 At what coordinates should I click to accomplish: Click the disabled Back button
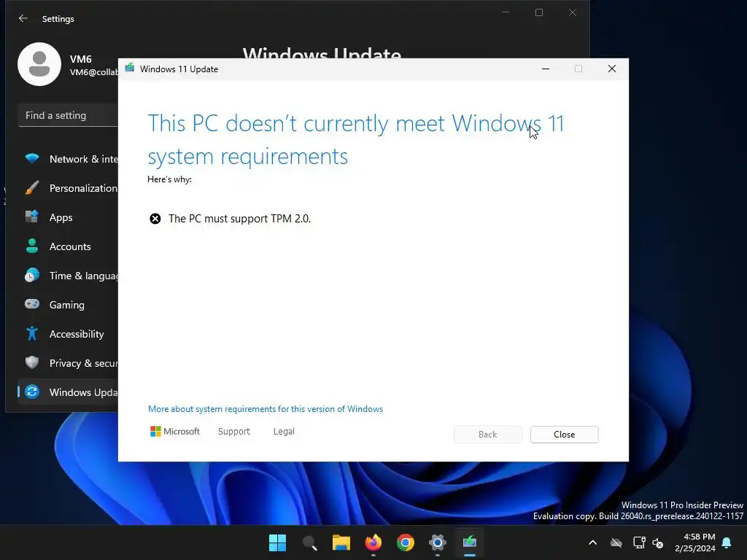click(x=488, y=435)
